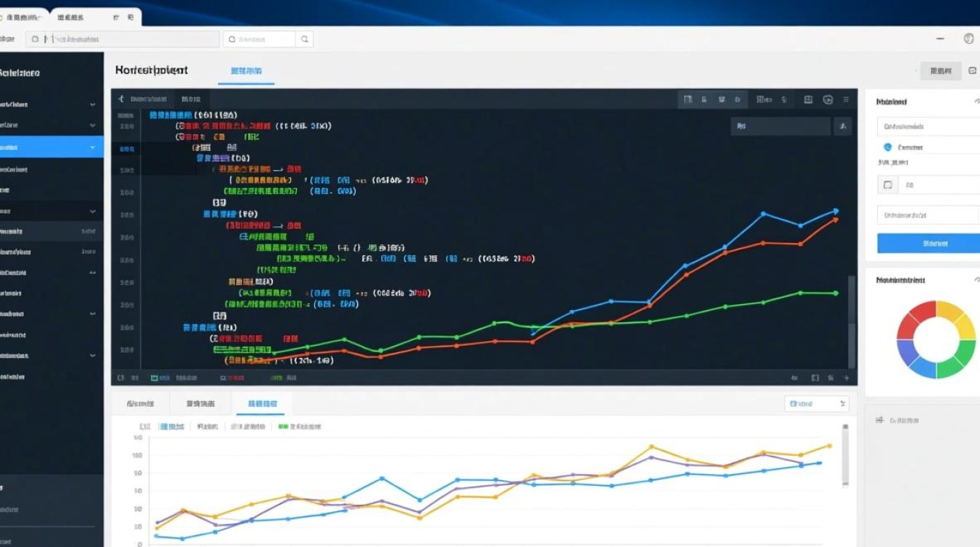This screenshot has height=547, width=980.
Task: Click the square grid icon in dark panel toolbar
Action: (x=808, y=99)
